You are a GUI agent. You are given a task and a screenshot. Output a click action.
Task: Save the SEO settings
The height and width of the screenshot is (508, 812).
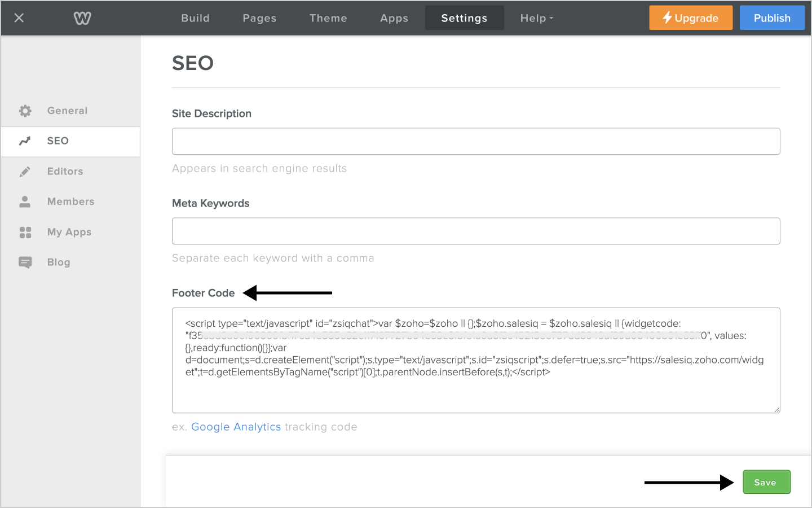pyautogui.click(x=766, y=482)
